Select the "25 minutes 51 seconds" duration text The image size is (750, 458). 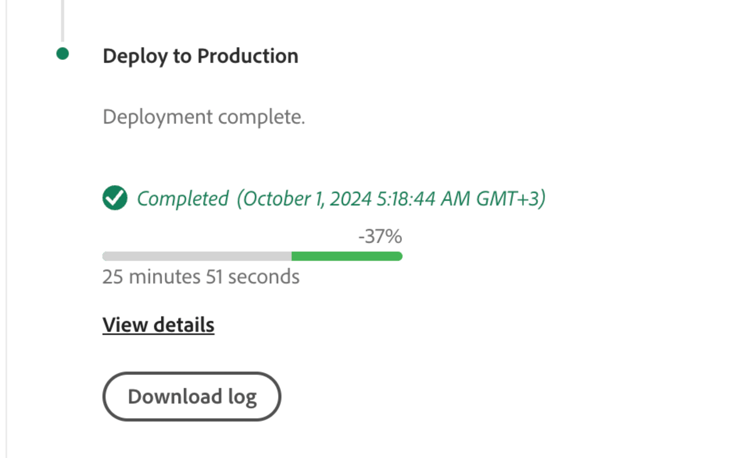click(200, 277)
